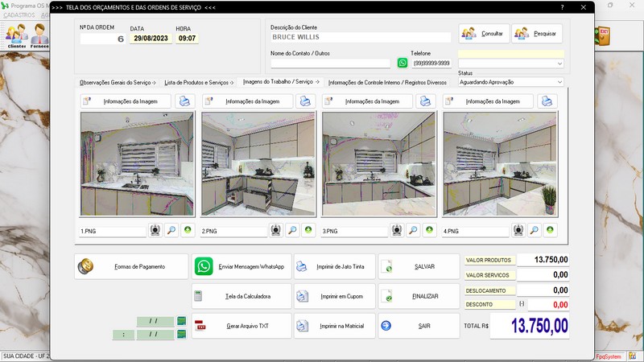Click green round icon beside 1.PNG

[188, 230]
